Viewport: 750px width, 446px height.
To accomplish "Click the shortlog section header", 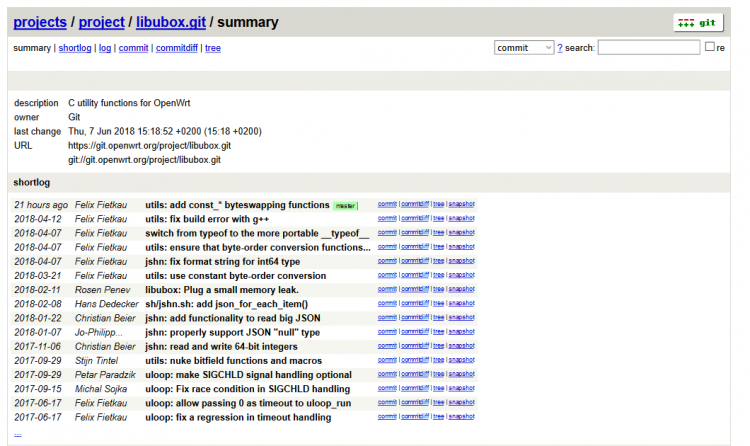I will [31, 182].
